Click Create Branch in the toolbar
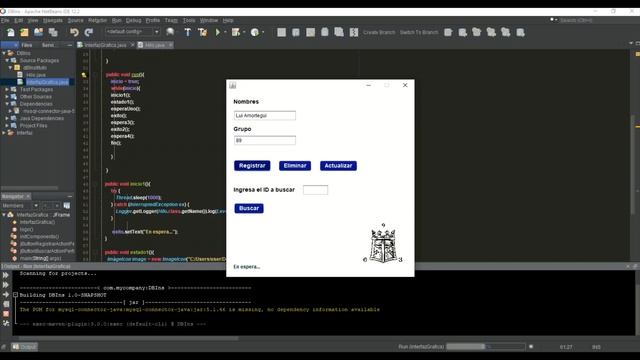 click(379, 32)
